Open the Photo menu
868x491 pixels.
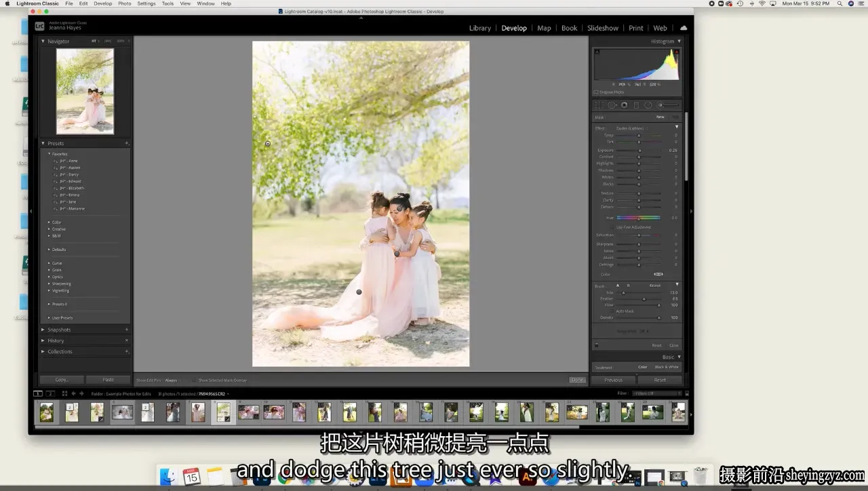(125, 3)
